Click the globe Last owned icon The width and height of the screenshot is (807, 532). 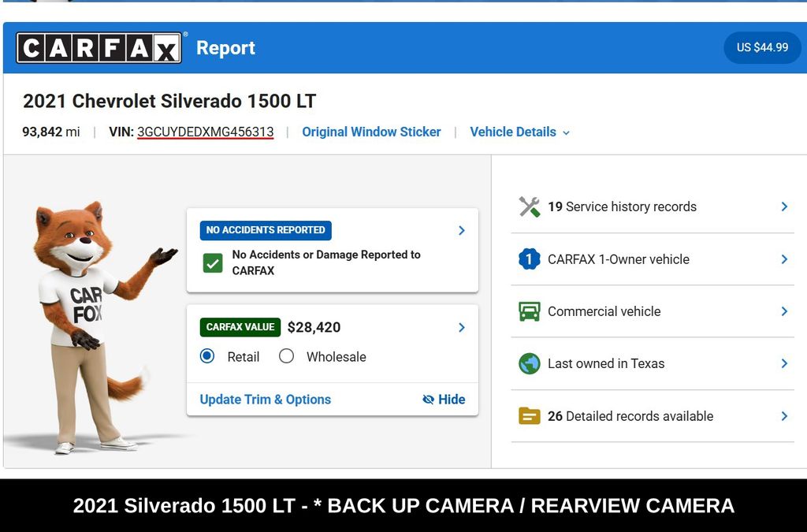(x=529, y=363)
